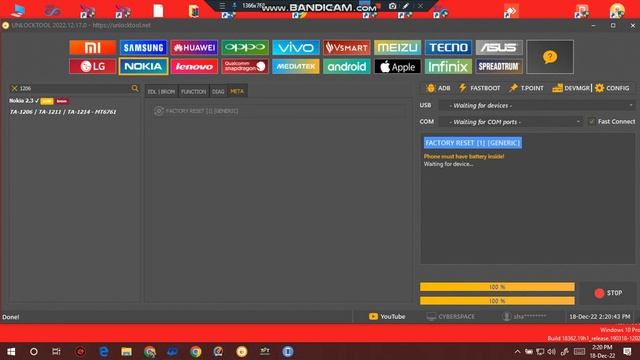The image size is (640, 360).
Task: Select the Nokia 2.3 model entry
Action: (x=39, y=101)
